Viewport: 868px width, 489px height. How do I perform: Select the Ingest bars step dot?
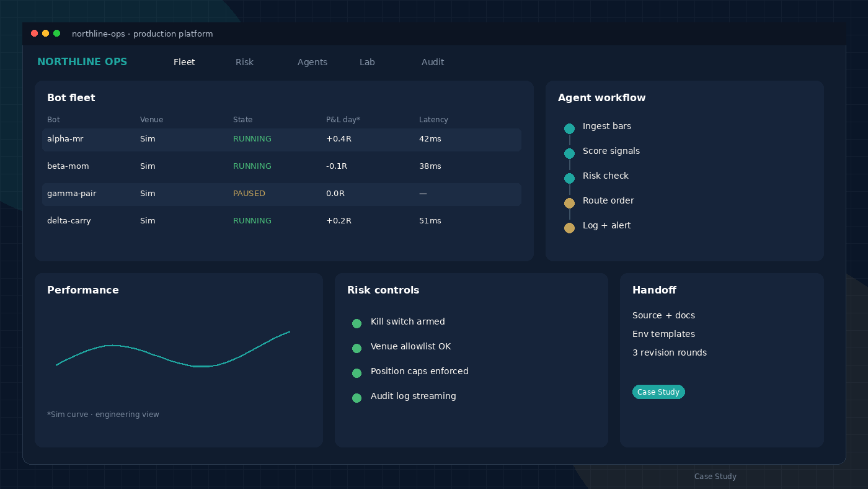click(x=569, y=128)
